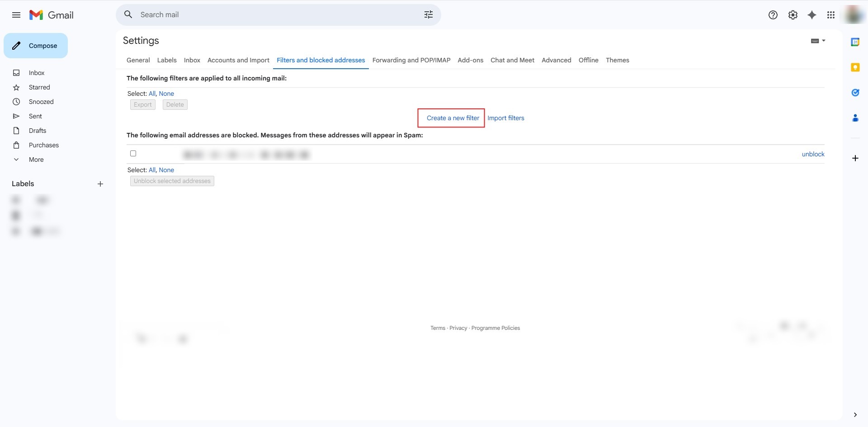This screenshot has height=427, width=868.
Task: Click the Compose button
Action: pos(36,46)
